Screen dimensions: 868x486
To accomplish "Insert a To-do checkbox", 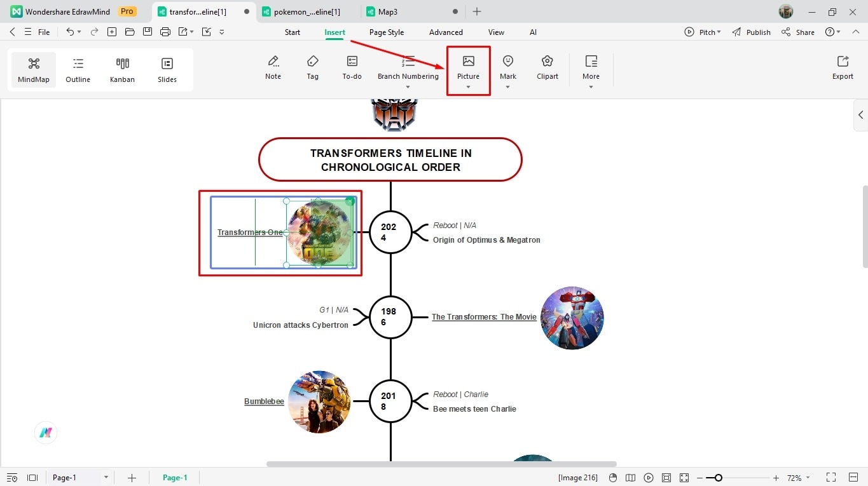I will click(352, 67).
